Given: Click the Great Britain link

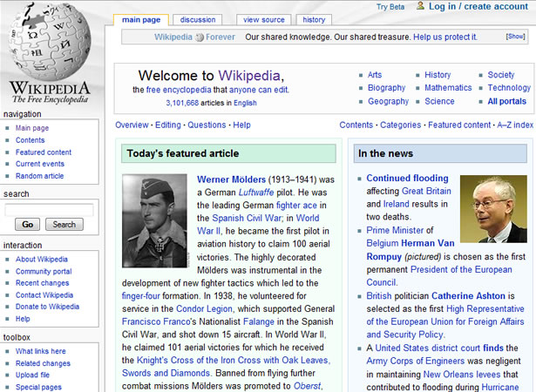Looking at the screenshot, I should coord(426,191).
